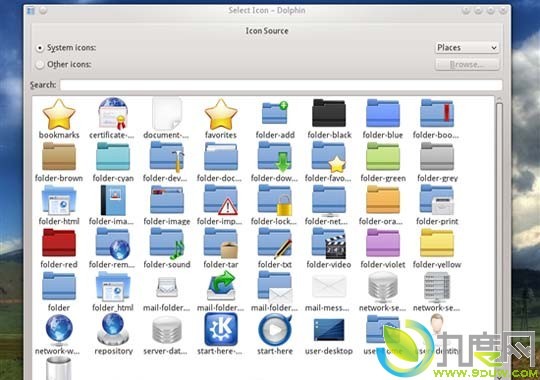Select the folder-image-people icon

pos(113,200)
